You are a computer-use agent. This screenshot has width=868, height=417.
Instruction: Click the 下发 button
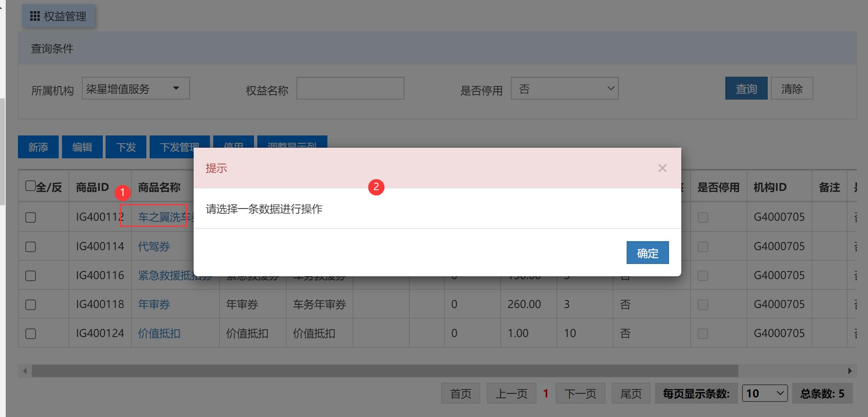(126, 147)
